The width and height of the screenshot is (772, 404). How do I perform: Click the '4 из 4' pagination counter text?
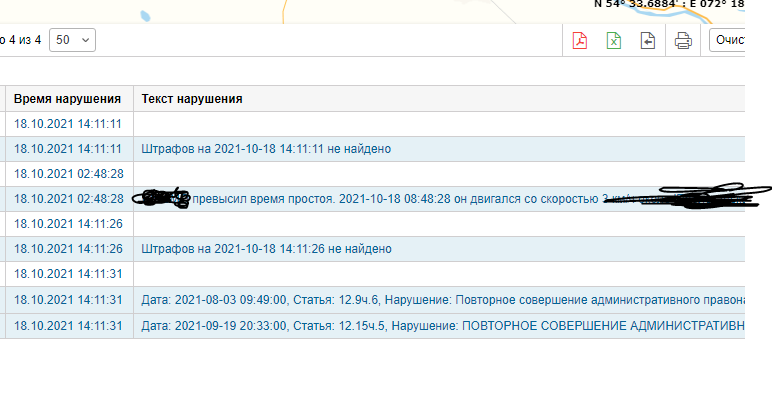22,40
